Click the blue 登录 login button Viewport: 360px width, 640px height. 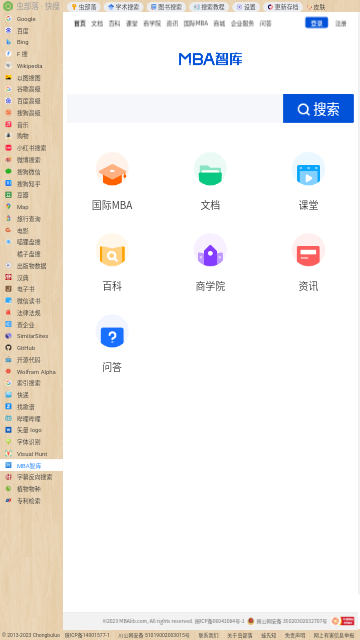coord(317,23)
